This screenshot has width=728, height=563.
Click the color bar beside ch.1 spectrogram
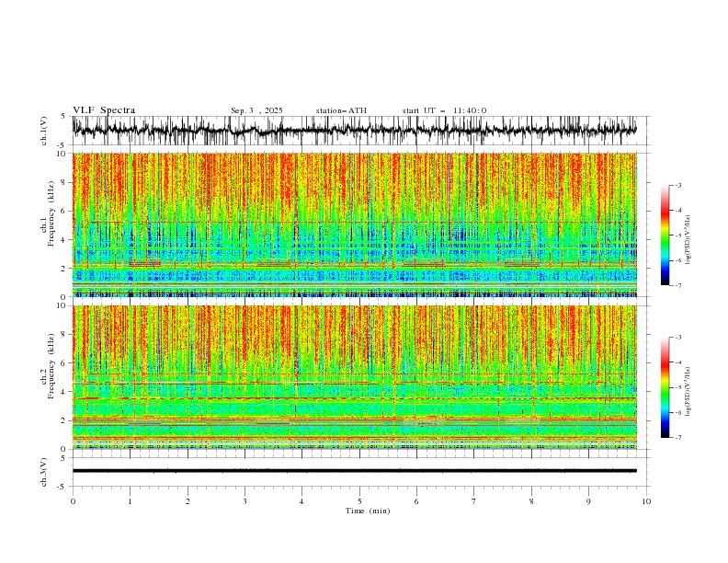coord(665,236)
